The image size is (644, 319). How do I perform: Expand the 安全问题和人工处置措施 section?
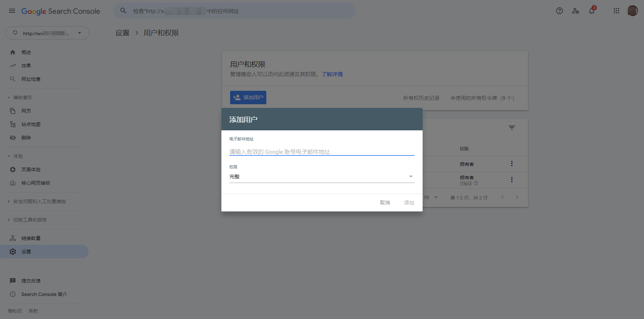[39, 201]
